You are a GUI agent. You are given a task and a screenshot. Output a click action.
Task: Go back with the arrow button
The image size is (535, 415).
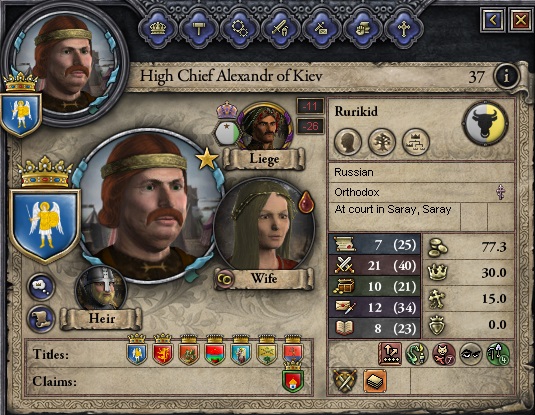coord(492,20)
